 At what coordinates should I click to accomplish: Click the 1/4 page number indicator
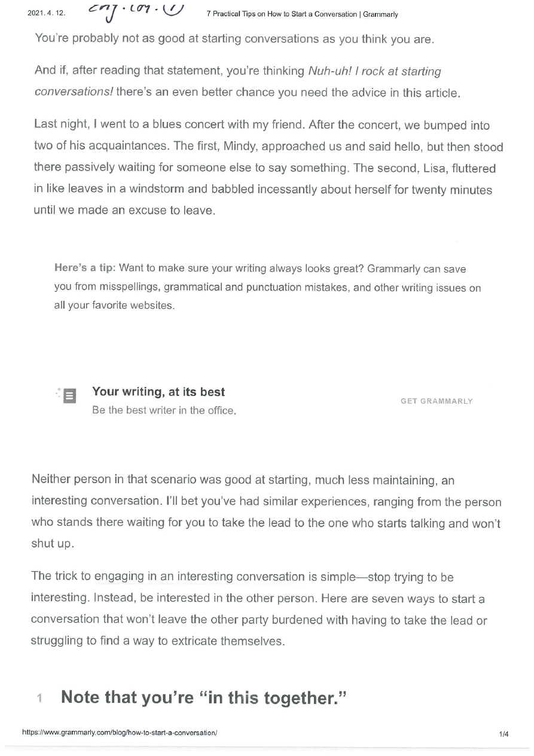click(x=504, y=733)
